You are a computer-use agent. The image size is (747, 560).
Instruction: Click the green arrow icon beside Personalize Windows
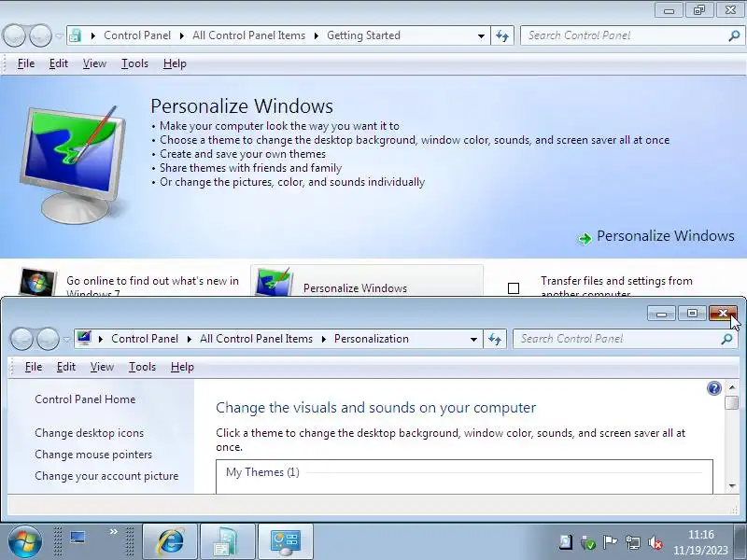(585, 238)
